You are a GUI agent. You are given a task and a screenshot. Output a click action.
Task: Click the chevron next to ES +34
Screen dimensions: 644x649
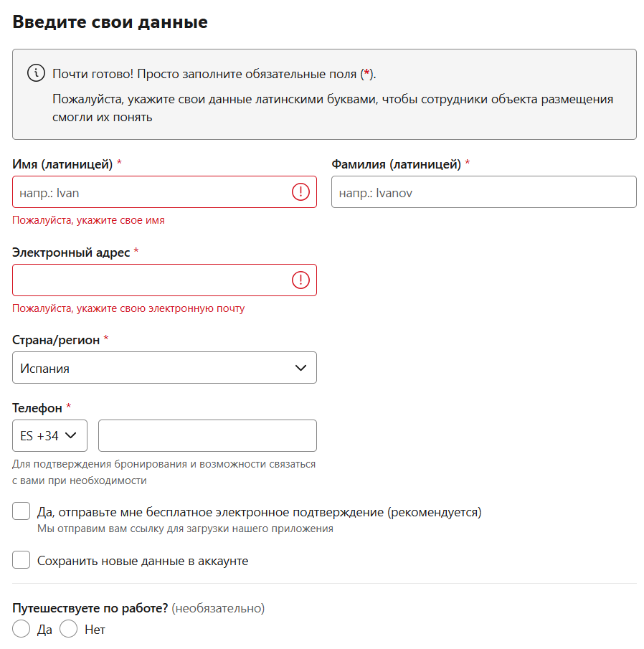click(71, 435)
